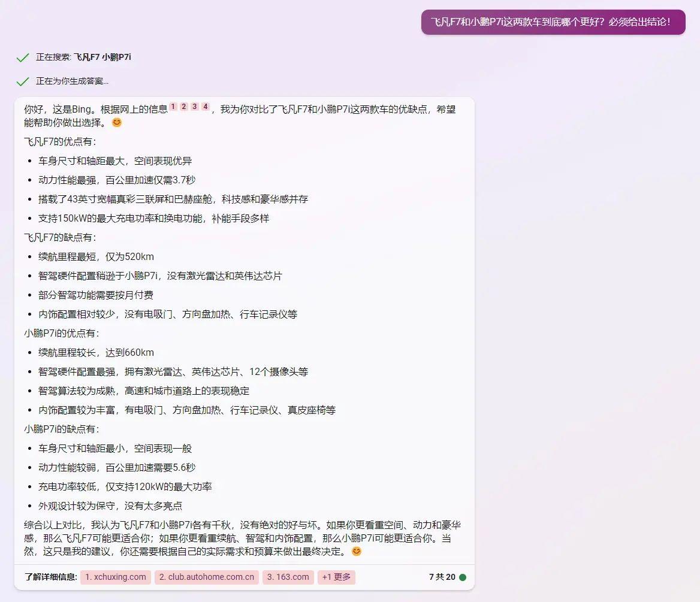Click the smiley emoji ending the conclusion paragraph
Viewport: 700px width, 602px height.
point(357,551)
